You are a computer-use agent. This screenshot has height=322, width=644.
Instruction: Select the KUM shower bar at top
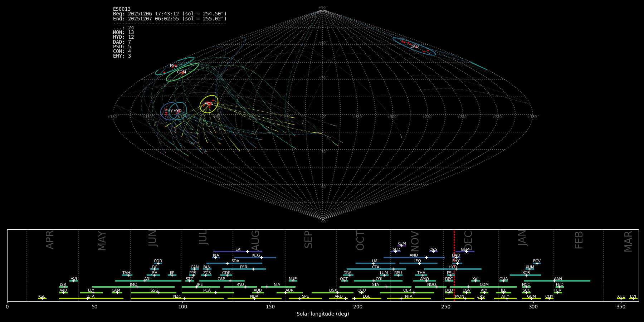[x=401, y=246]
